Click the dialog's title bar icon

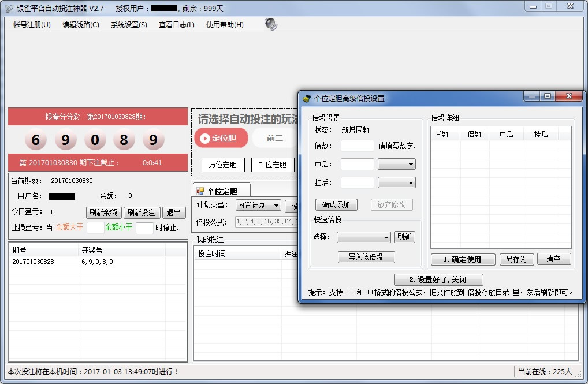[307, 99]
